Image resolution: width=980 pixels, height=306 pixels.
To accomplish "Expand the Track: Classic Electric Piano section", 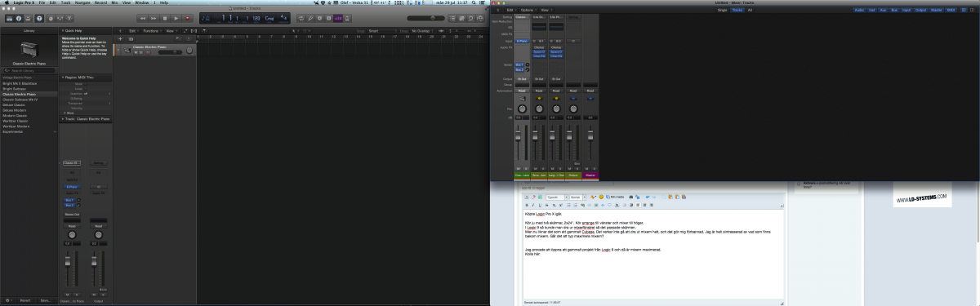I will (63, 119).
